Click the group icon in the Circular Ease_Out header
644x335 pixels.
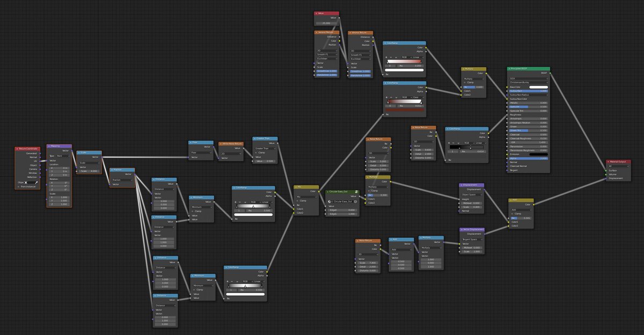tap(356, 192)
